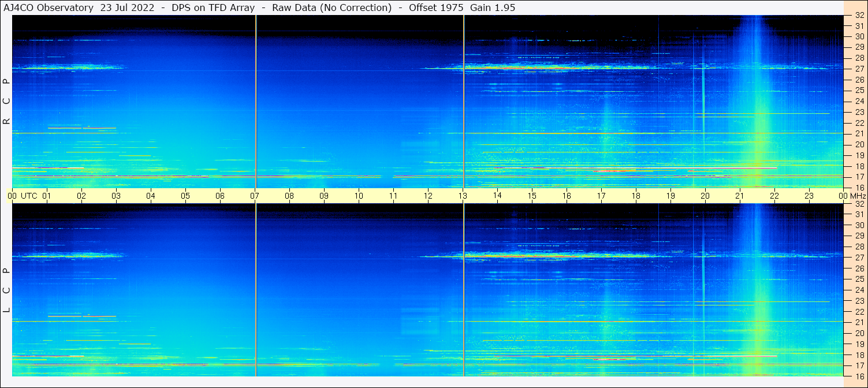Click the "10" hour tick on time axis
868x388 pixels.
pos(359,196)
